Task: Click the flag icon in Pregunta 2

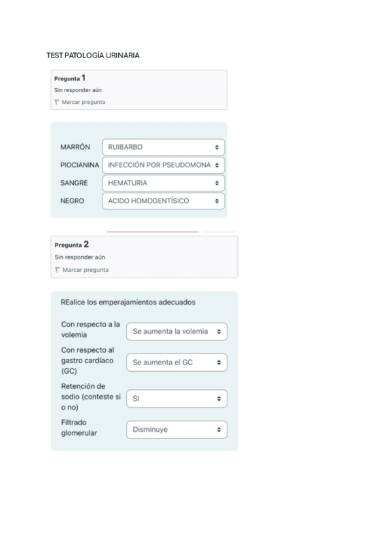Action: (x=57, y=270)
